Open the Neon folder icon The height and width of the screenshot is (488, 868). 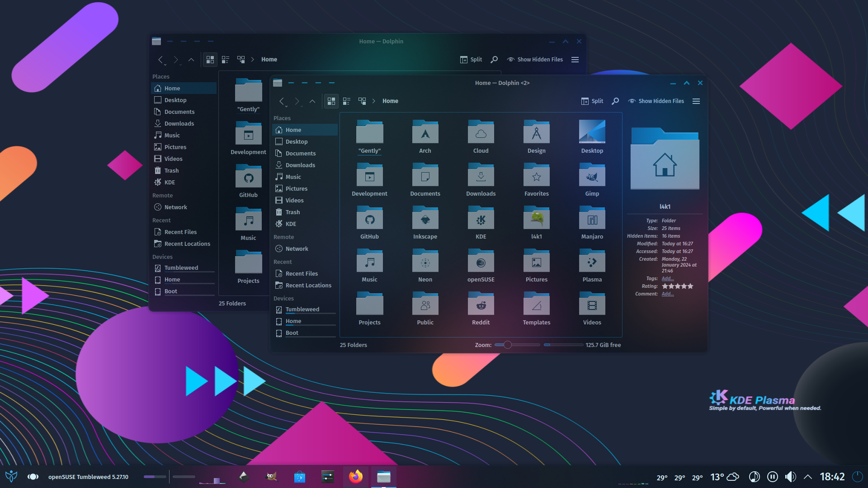click(x=425, y=261)
